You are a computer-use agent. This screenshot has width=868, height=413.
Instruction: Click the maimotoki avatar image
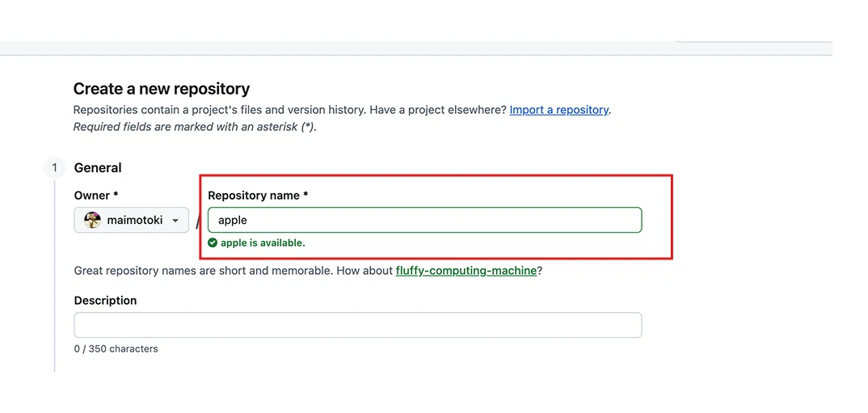tap(92, 221)
